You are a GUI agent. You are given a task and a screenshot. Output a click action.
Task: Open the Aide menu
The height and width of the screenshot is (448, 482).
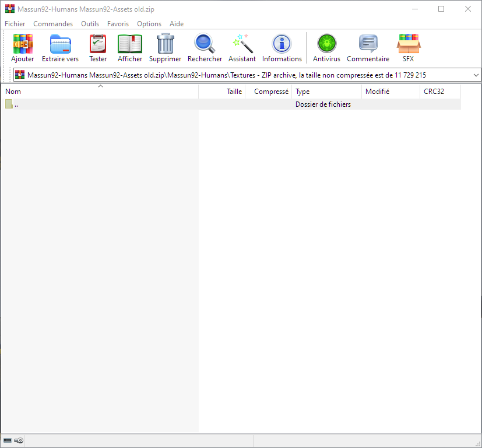[x=177, y=24]
